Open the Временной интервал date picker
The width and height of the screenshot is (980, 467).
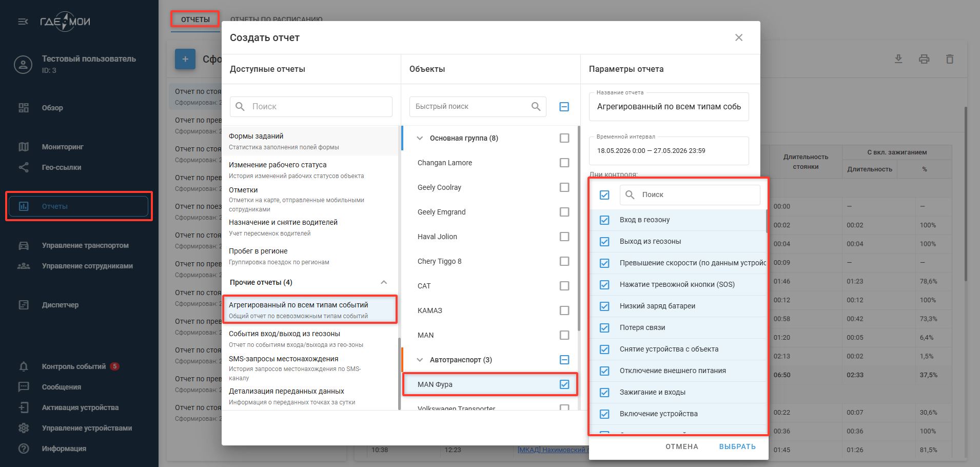pyautogui.click(x=669, y=151)
